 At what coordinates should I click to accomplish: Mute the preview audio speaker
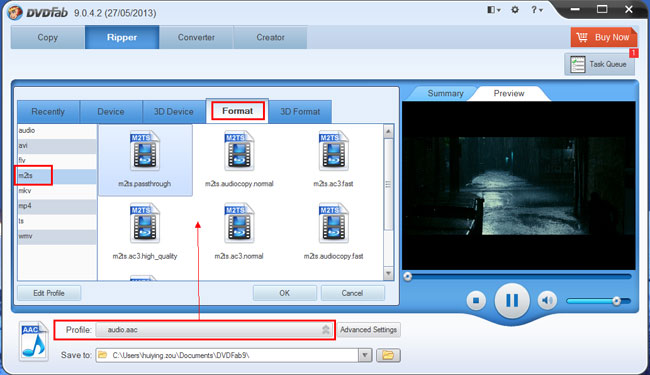[547, 300]
